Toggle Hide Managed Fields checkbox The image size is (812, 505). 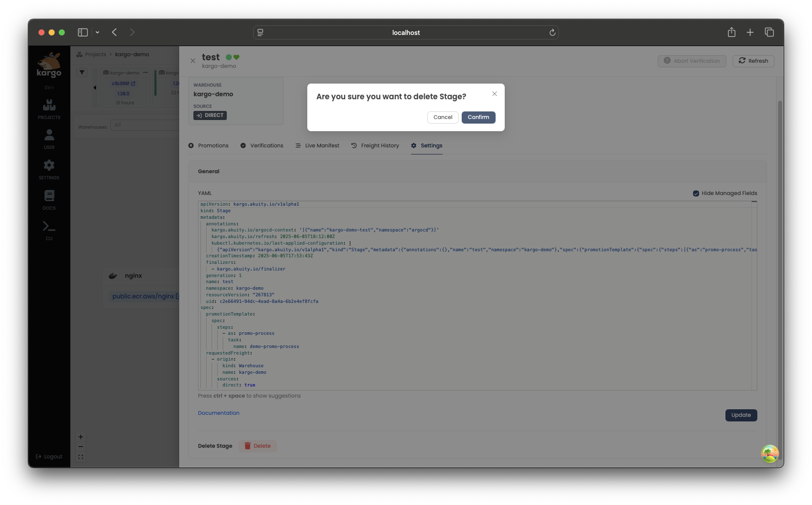696,193
